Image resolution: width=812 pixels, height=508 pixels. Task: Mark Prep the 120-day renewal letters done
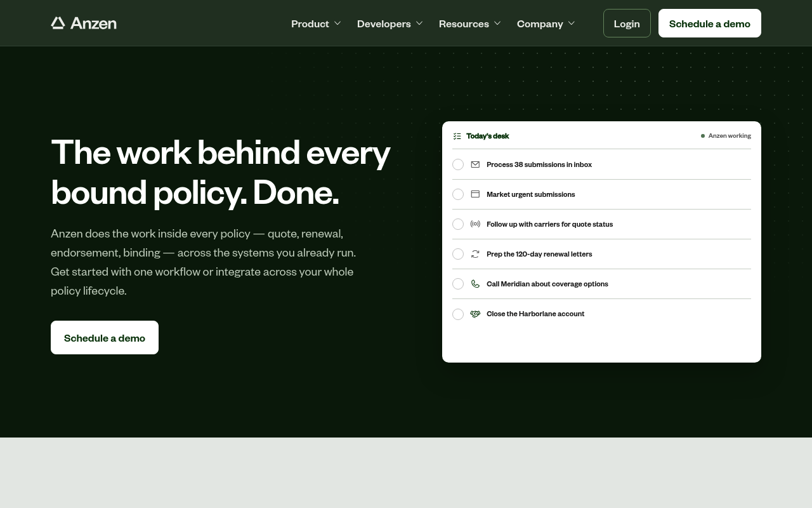tap(458, 254)
